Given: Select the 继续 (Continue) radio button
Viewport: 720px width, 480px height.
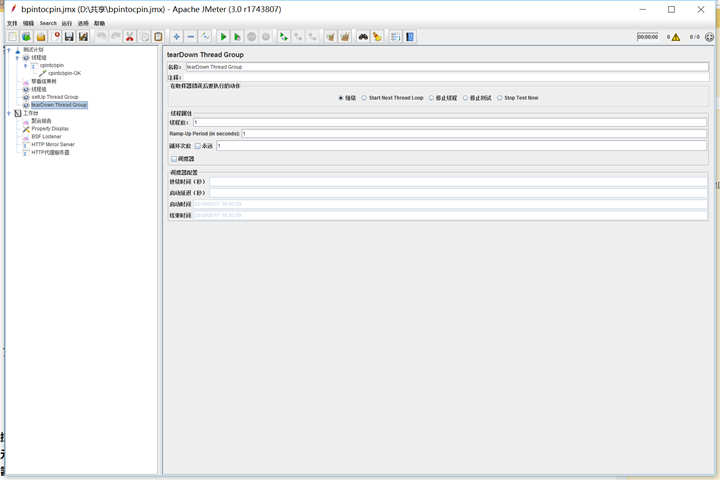Looking at the screenshot, I should pyautogui.click(x=341, y=98).
